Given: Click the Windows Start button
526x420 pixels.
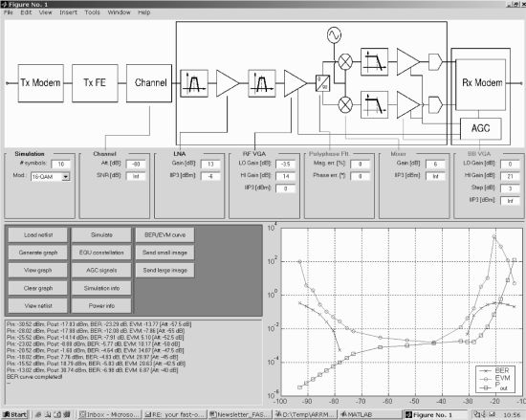Looking at the screenshot, I should pyautogui.click(x=15, y=415).
